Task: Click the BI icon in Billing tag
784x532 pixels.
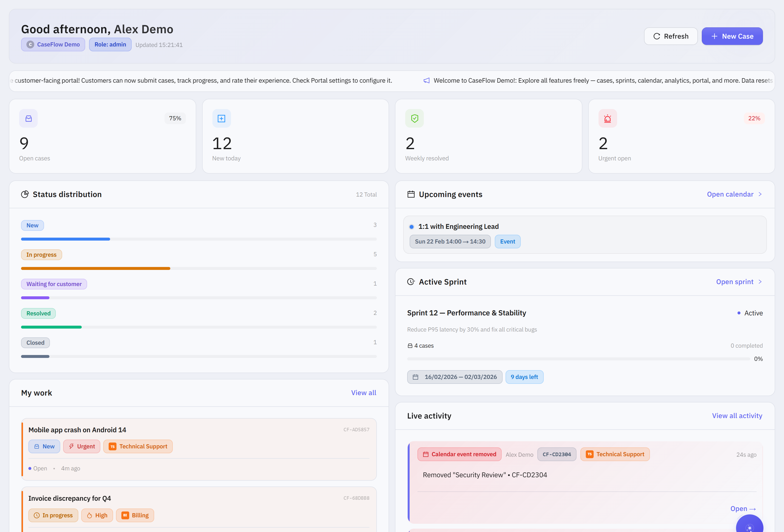Action: [x=125, y=515]
